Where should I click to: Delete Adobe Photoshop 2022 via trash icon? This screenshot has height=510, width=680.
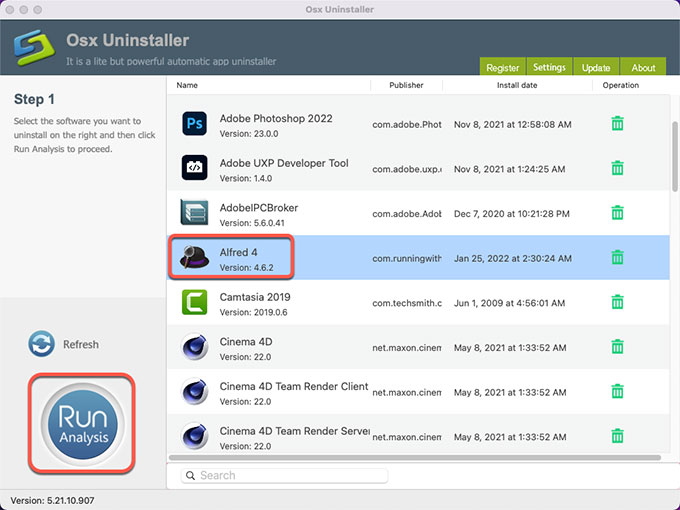tap(618, 124)
